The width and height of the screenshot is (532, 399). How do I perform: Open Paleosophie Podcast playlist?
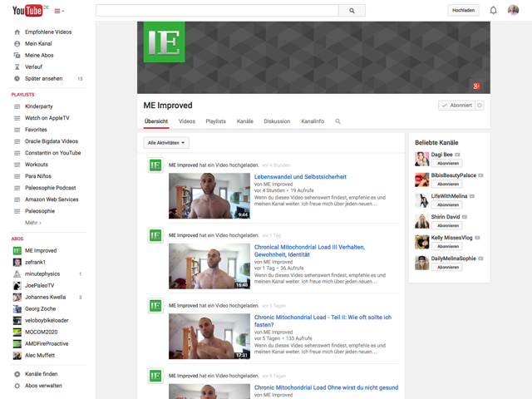click(51, 188)
